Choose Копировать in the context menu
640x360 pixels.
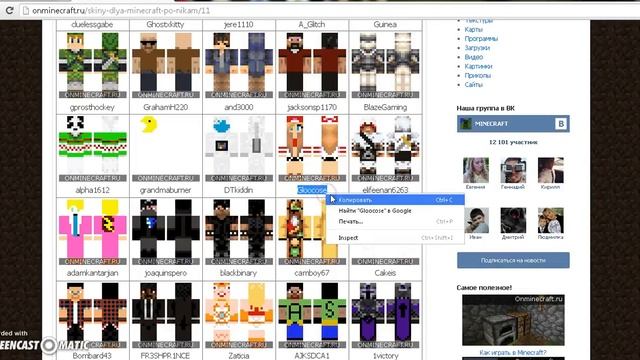(x=395, y=200)
